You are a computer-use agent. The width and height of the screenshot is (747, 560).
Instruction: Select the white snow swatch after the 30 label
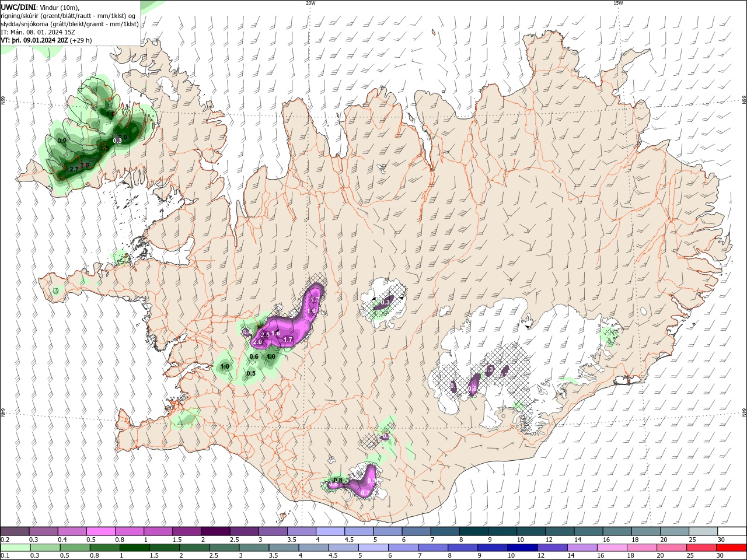tap(731, 531)
